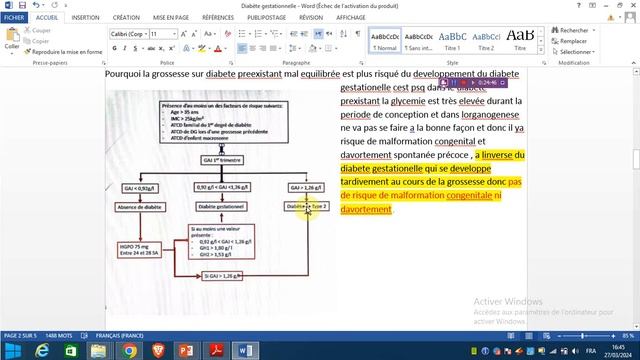640x360 pixels.
Task: Click the sort A-Z icon
Action: [344, 34]
